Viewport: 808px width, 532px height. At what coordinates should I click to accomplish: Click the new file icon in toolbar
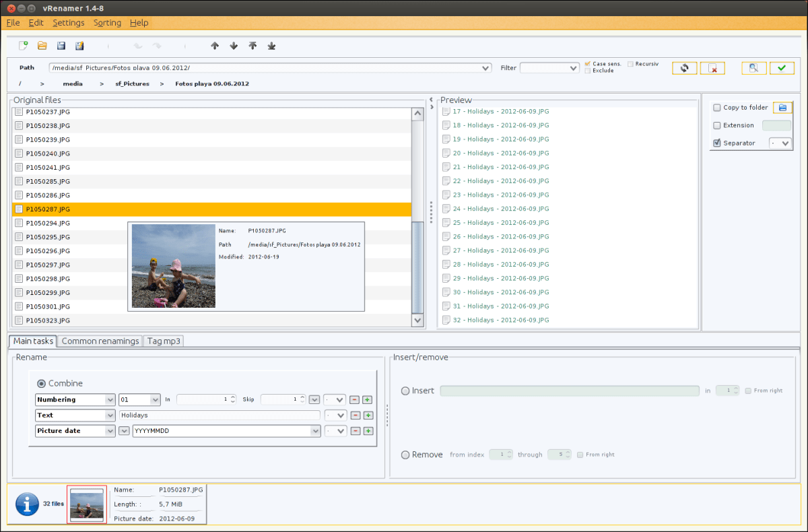pyautogui.click(x=24, y=46)
